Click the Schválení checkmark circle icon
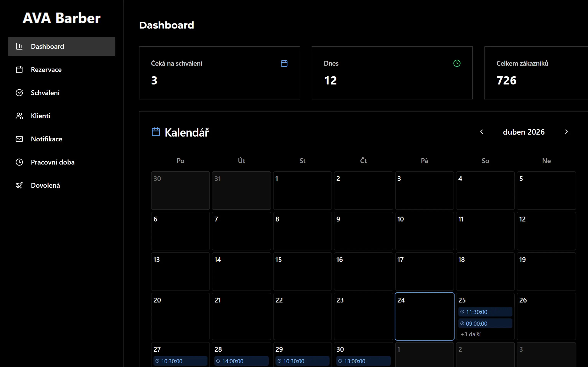This screenshot has height=367, width=588. tap(19, 93)
